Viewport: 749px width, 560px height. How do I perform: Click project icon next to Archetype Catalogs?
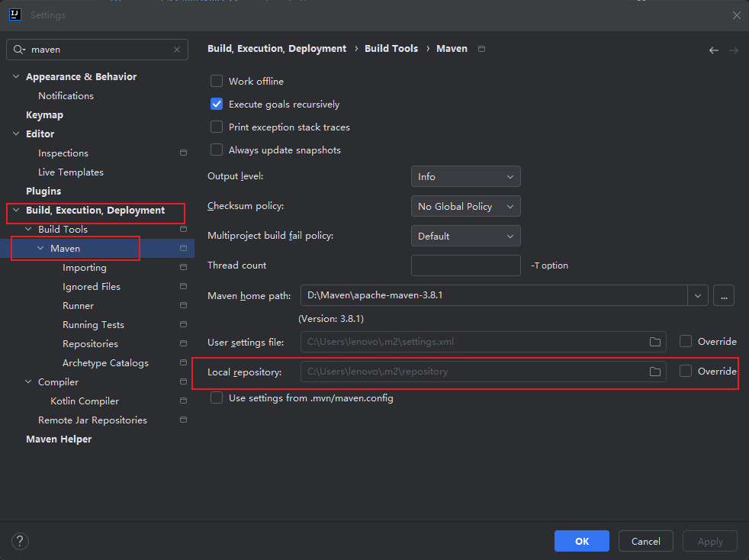click(183, 363)
